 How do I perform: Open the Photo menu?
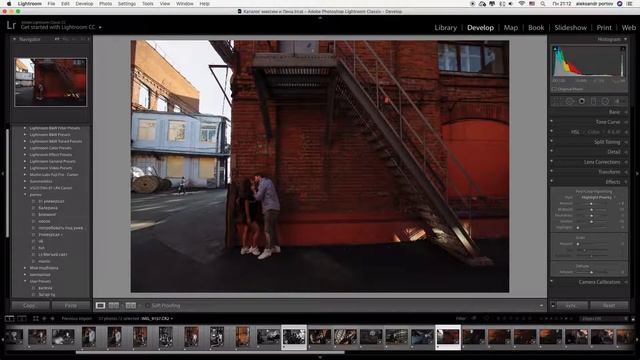[105, 4]
